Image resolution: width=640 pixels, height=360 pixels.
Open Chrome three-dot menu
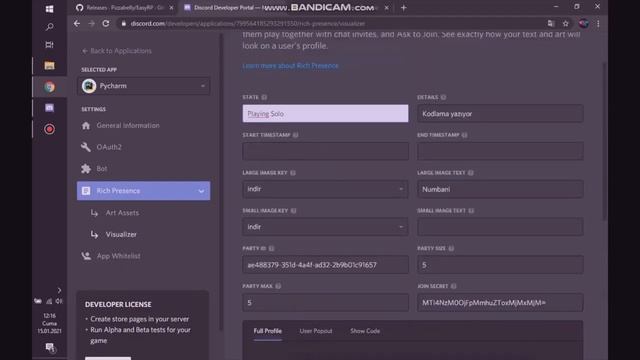pos(598,24)
